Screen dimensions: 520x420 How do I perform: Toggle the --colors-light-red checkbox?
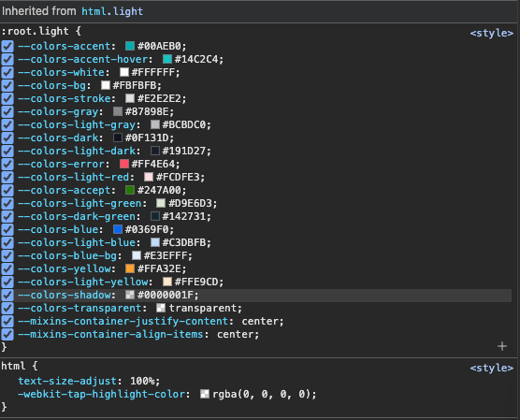[x=7, y=177]
